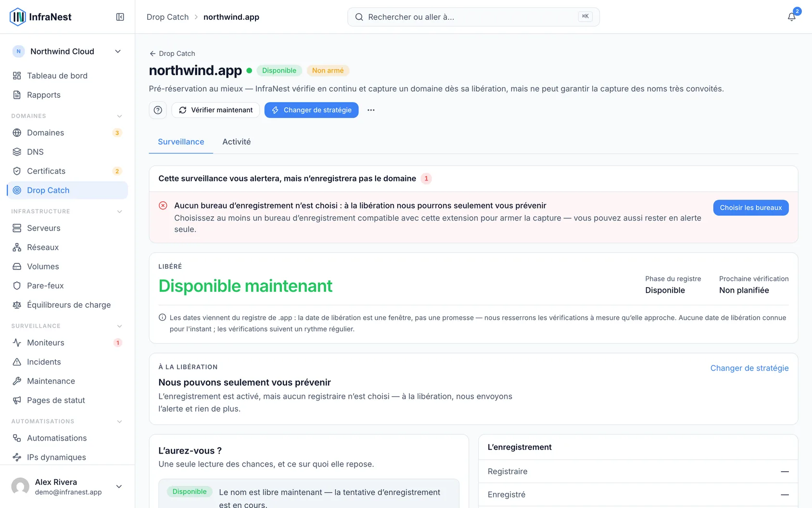Click the Prochaine vérification label
812x508 pixels.
pyautogui.click(x=754, y=279)
